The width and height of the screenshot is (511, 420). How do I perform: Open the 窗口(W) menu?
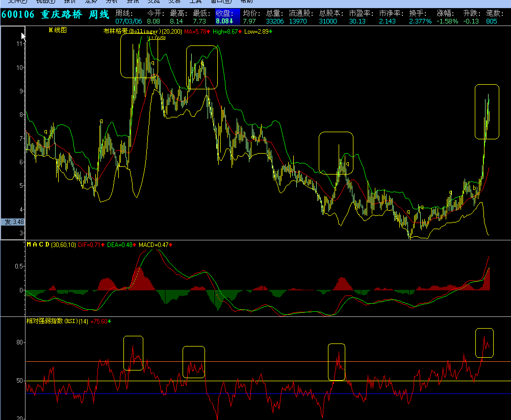click(x=221, y=2)
